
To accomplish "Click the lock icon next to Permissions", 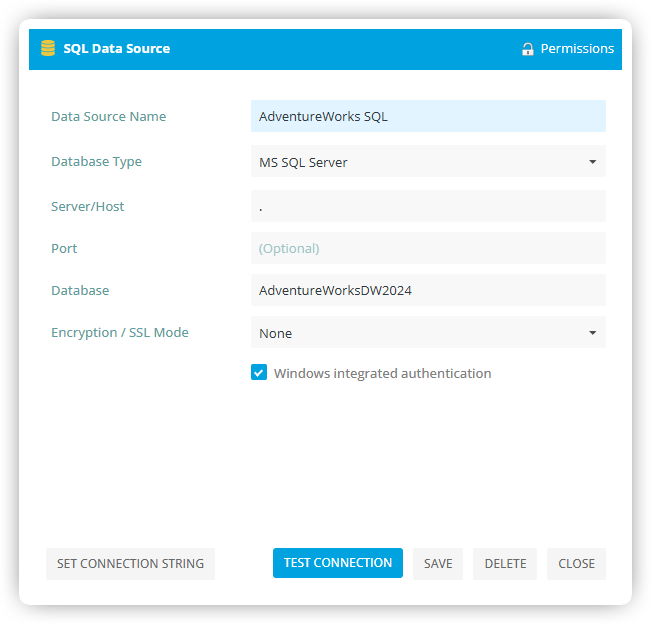I will 528,49.
